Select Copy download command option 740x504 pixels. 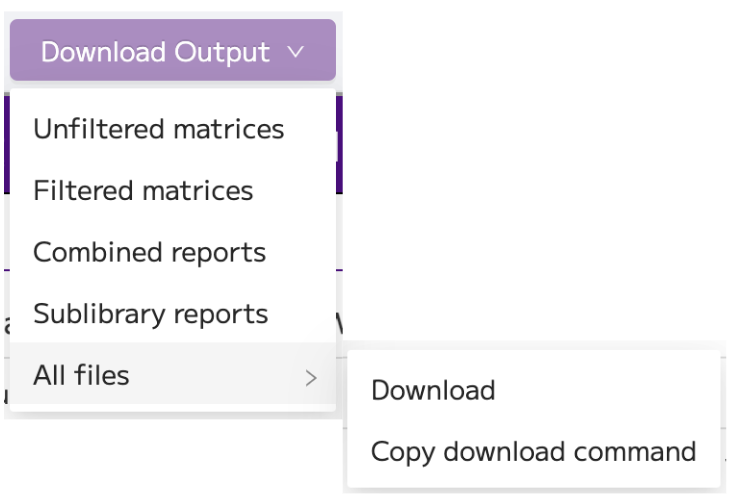pos(534,452)
